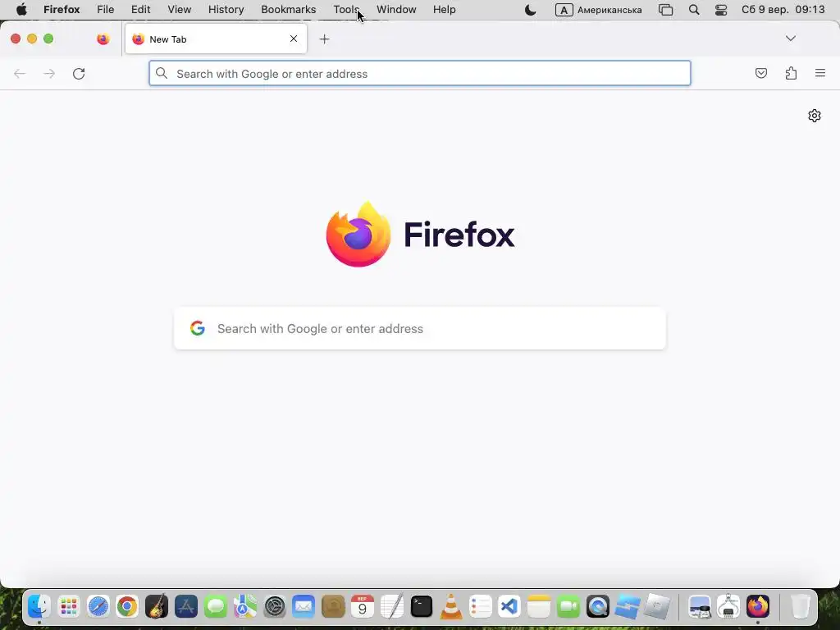This screenshot has height=630, width=840.
Task: Expand the List all tabs chevron
Action: click(790, 39)
